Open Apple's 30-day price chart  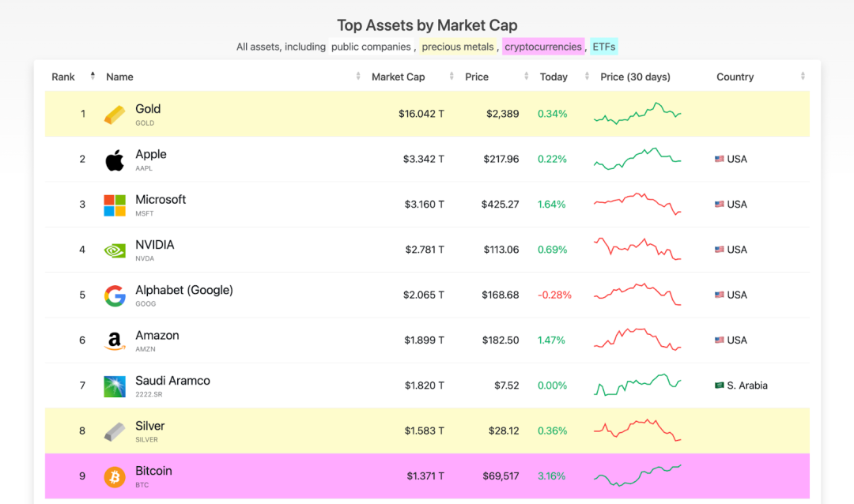click(637, 159)
